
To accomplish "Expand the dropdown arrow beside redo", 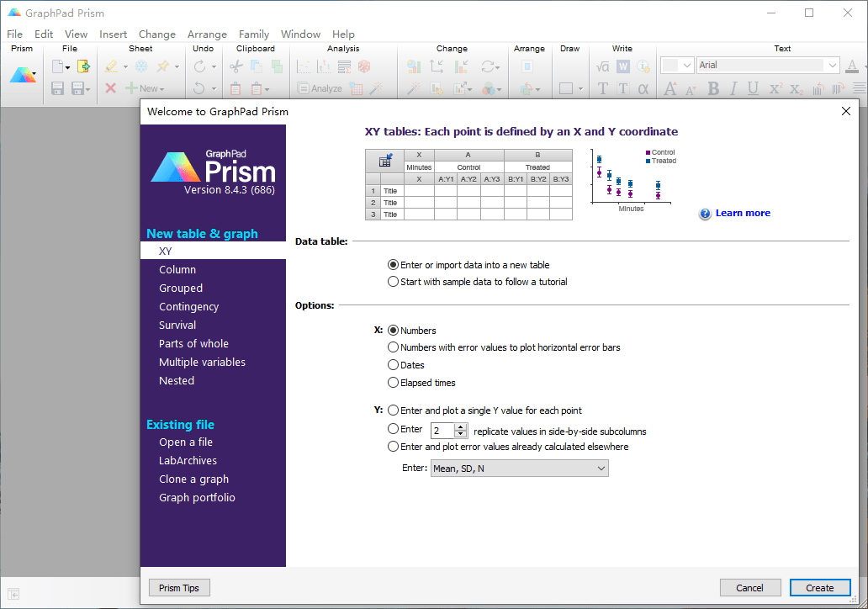I will [214, 67].
